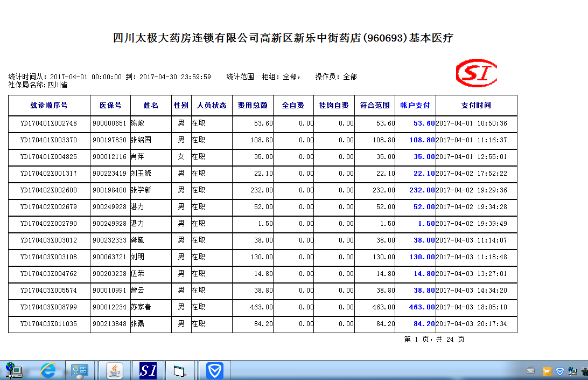Click the 符合范围 column header

click(375, 106)
